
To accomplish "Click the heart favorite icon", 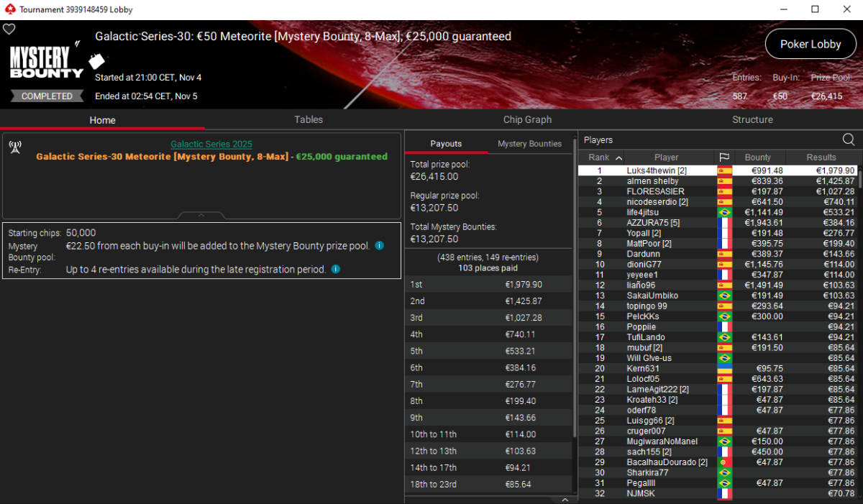I will [x=9, y=29].
